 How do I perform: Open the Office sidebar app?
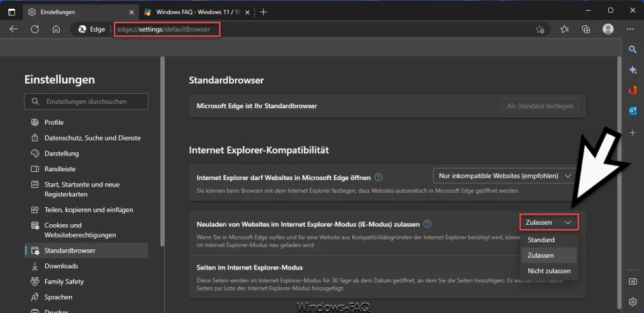coord(633,90)
